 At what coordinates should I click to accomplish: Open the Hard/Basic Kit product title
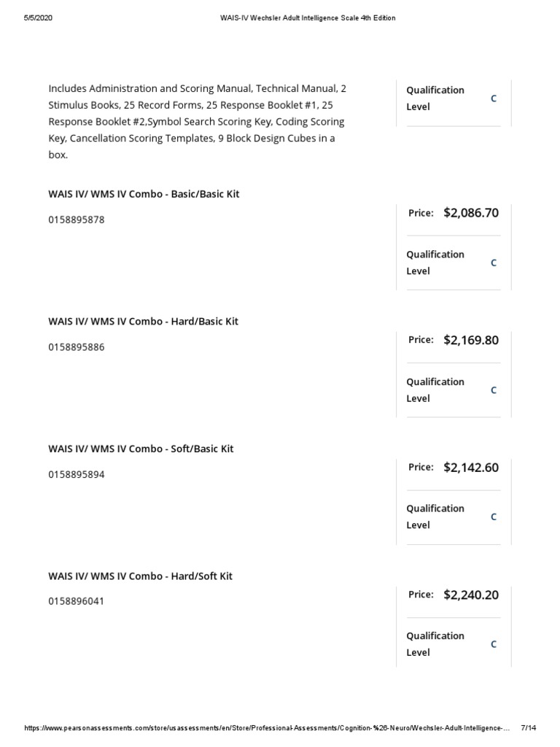coord(143,321)
